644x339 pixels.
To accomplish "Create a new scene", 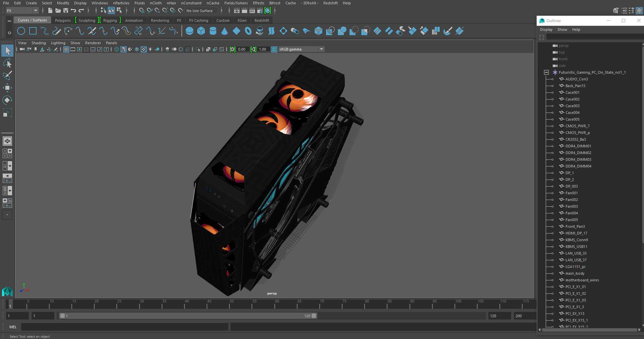I will 50,11.
